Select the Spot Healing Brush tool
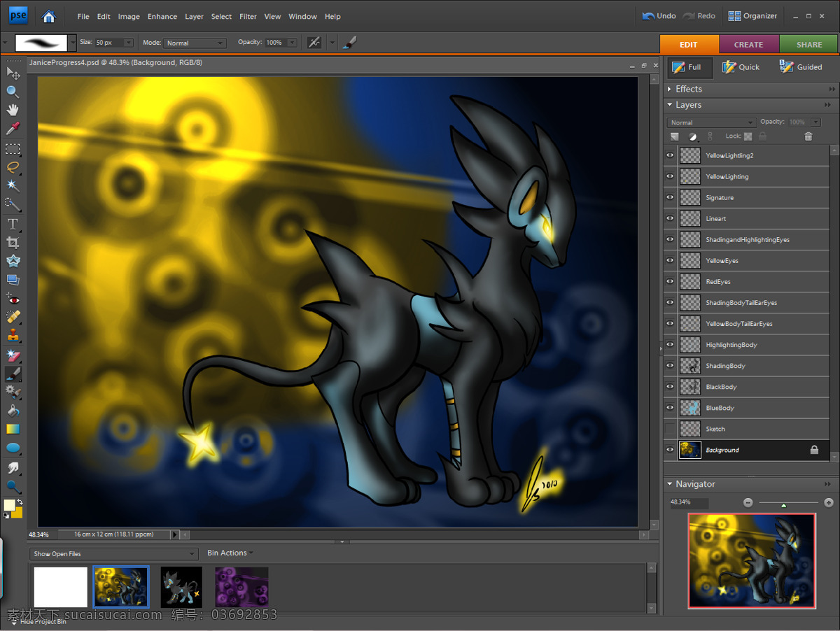 coord(13,317)
